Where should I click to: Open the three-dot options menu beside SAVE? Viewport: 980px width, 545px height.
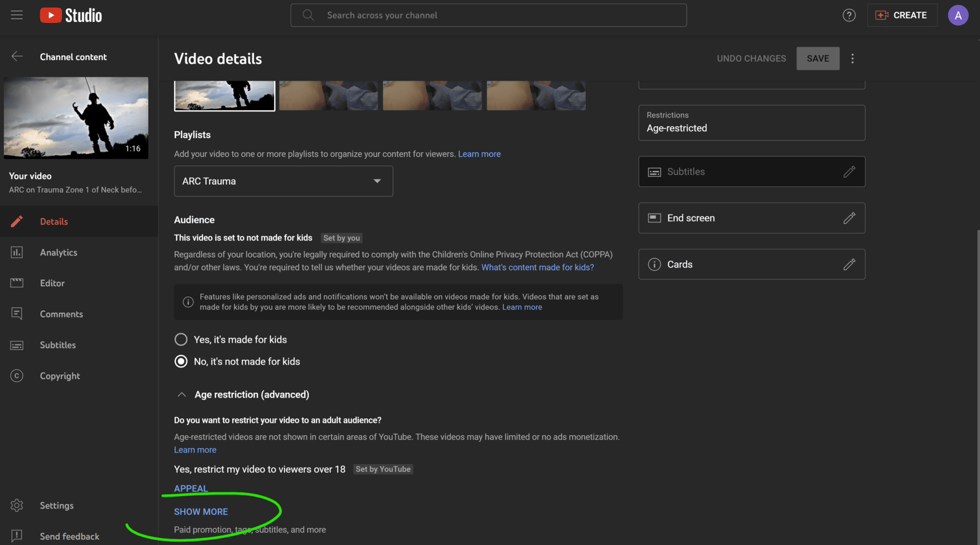pyautogui.click(x=852, y=58)
